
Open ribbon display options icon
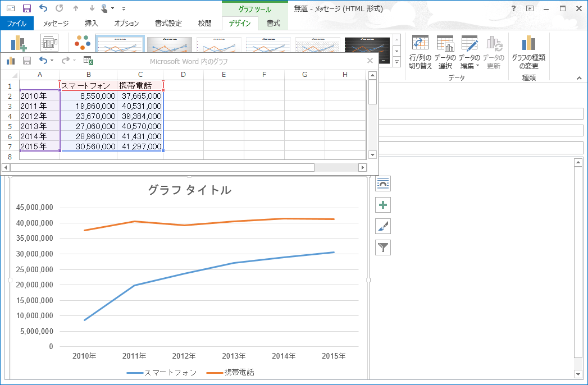pos(530,8)
